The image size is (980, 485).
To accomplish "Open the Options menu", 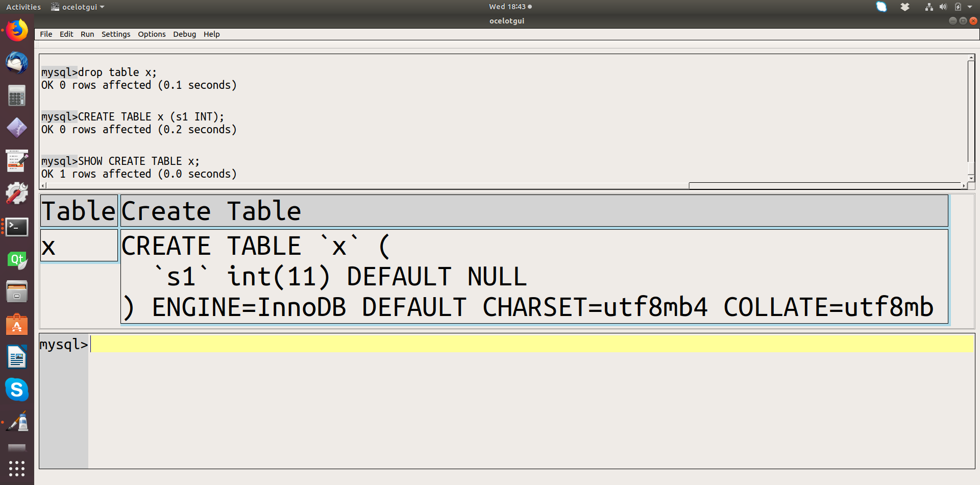I will point(152,34).
